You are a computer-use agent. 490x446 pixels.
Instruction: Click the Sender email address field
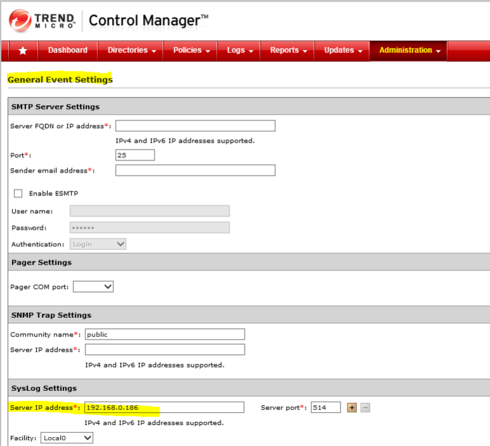[x=195, y=170]
